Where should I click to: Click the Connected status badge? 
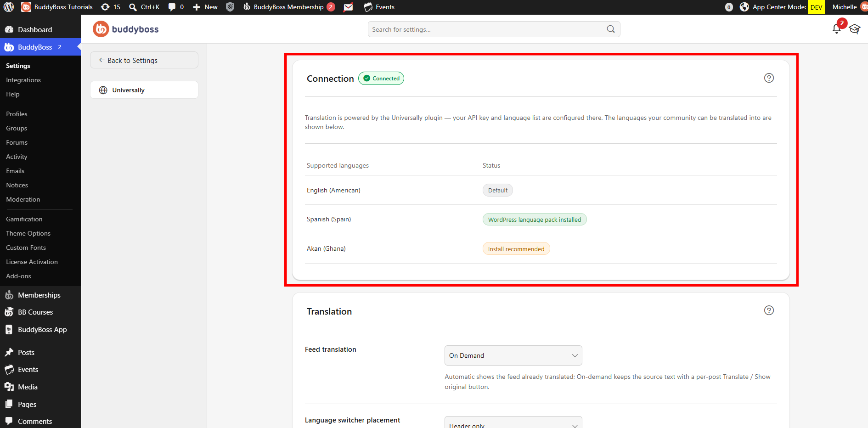point(381,78)
